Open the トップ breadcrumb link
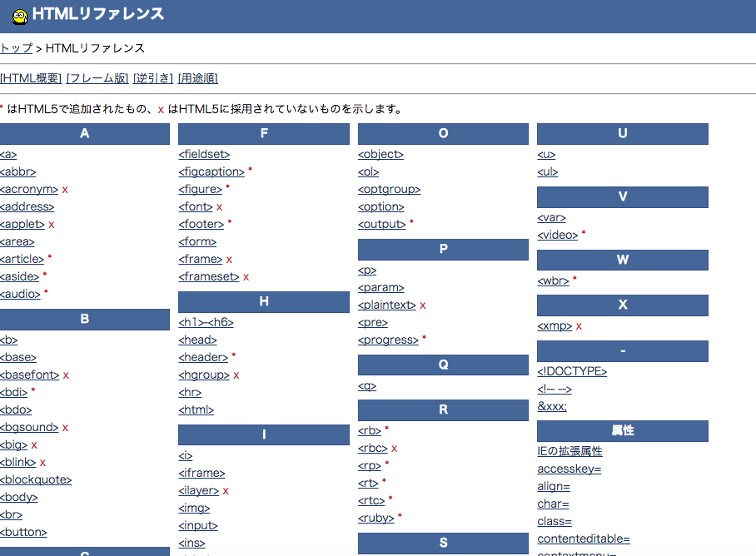 click(16, 48)
